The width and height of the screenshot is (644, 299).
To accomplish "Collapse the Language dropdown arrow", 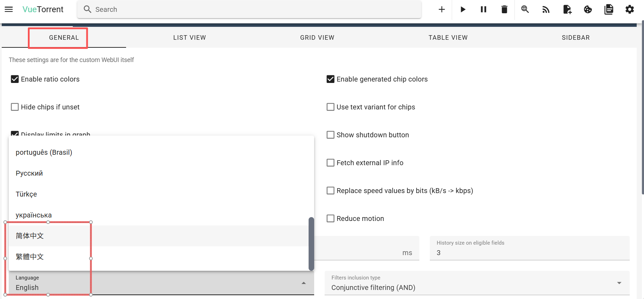I will pos(304,283).
